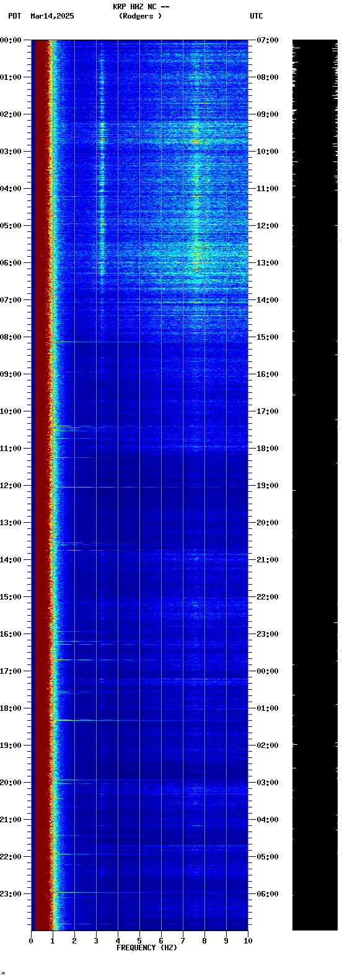Click the UTC time label '10:00'

point(268,152)
